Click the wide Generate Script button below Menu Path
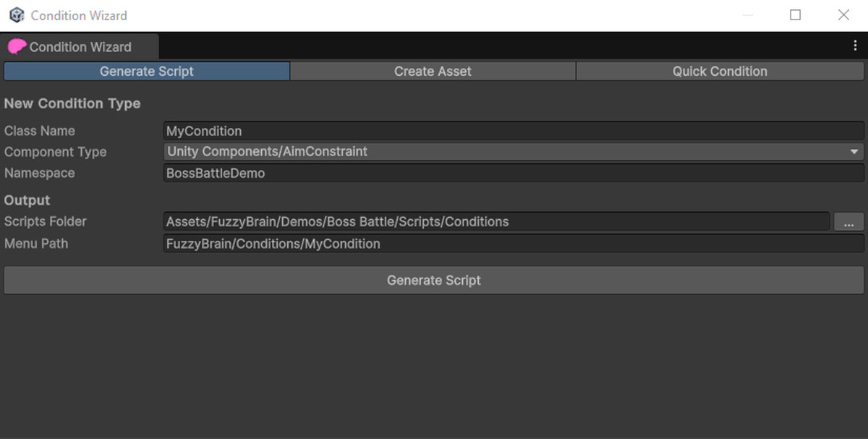 click(434, 280)
